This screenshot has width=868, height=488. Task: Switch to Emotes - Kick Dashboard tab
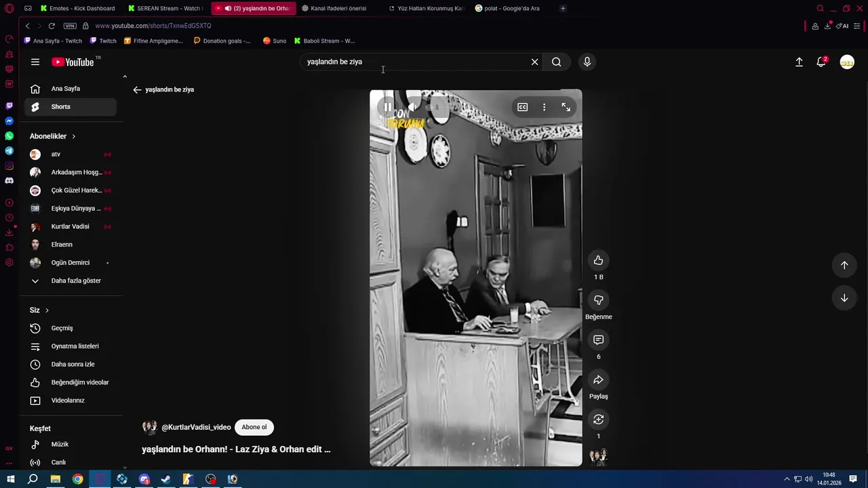(x=79, y=8)
